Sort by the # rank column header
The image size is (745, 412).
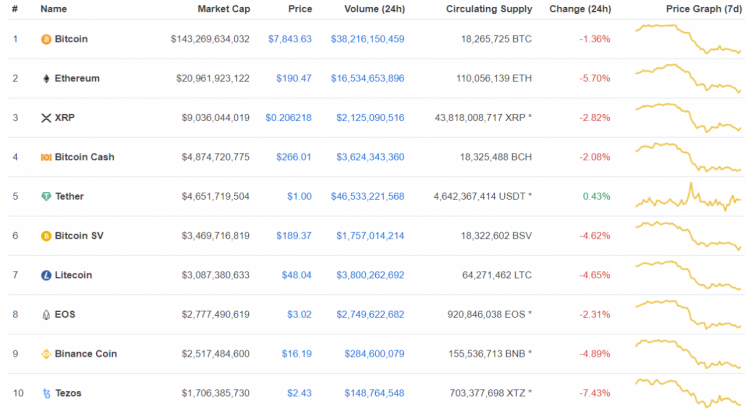(15, 9)
